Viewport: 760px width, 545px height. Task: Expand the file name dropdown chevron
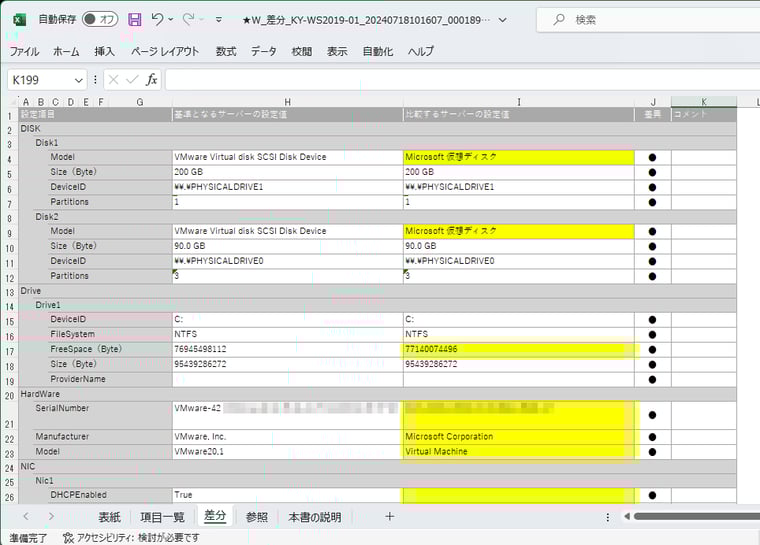point(503,20)
